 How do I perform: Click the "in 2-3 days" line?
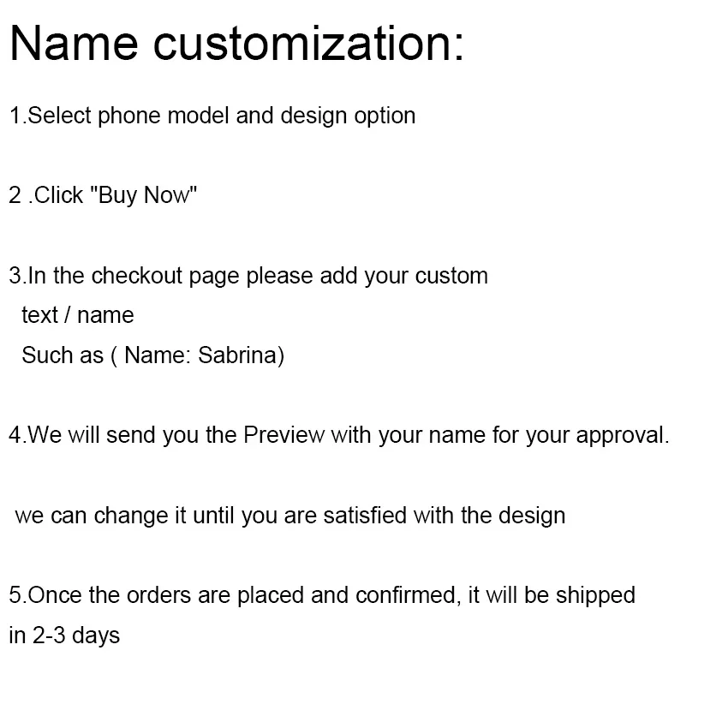coord(64,636)
